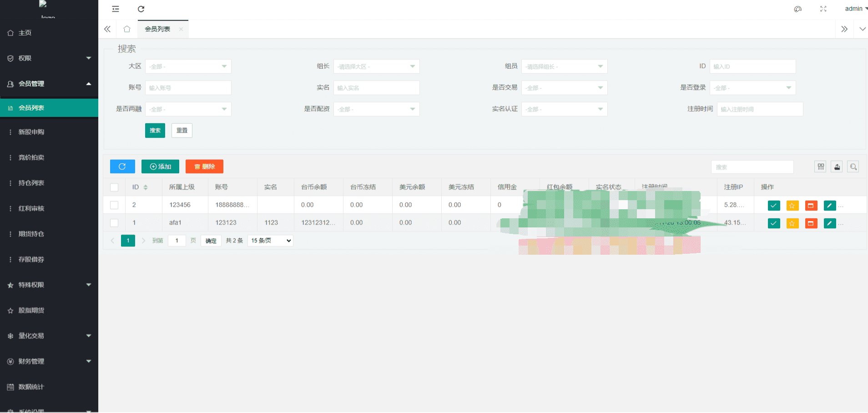Open the theme palette icon
Screen dimensions: 868x413
pos(798,9)
